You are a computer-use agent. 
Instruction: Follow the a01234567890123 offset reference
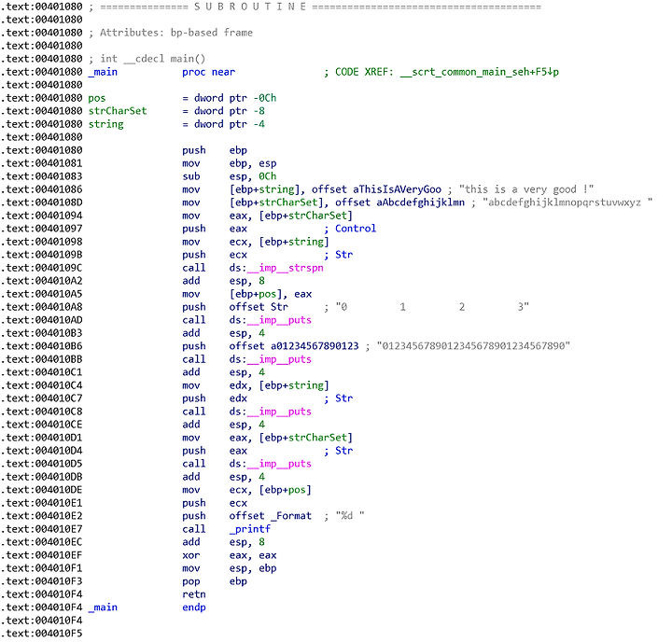(x=315, y=346)
